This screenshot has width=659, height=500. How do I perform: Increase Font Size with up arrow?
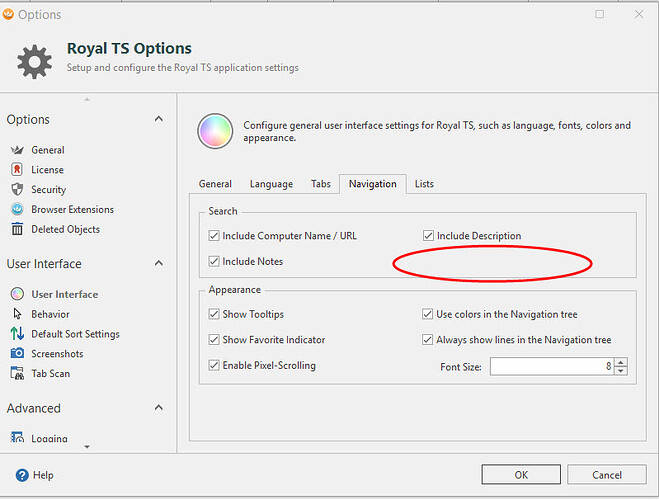(621, 363)
